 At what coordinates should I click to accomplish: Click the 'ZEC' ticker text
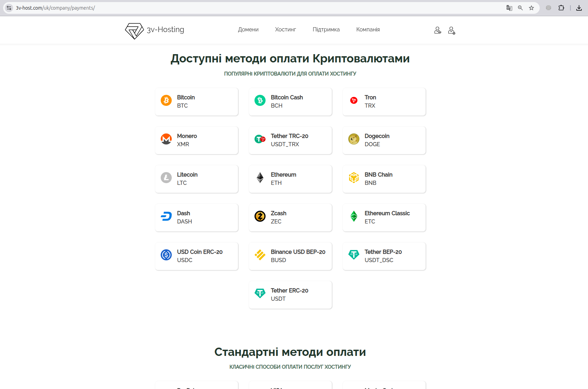point(276,222)
